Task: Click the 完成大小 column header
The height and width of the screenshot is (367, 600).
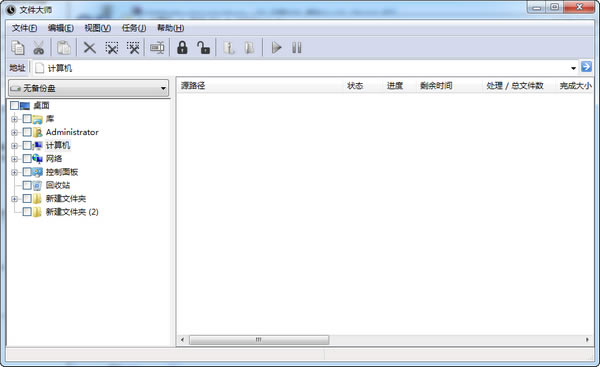Action: 575,85
